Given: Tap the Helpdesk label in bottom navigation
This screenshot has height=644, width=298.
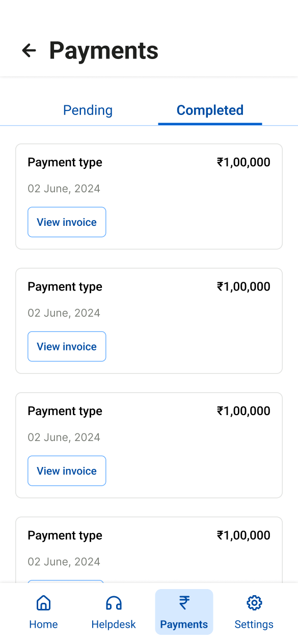Looking at the screenshot, I should 114,625.
